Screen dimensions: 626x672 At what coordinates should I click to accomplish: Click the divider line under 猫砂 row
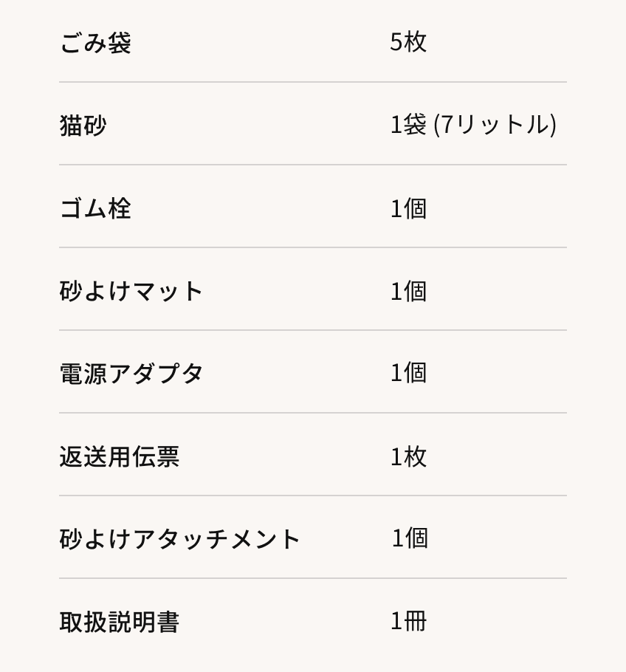[x=313, y=165]
